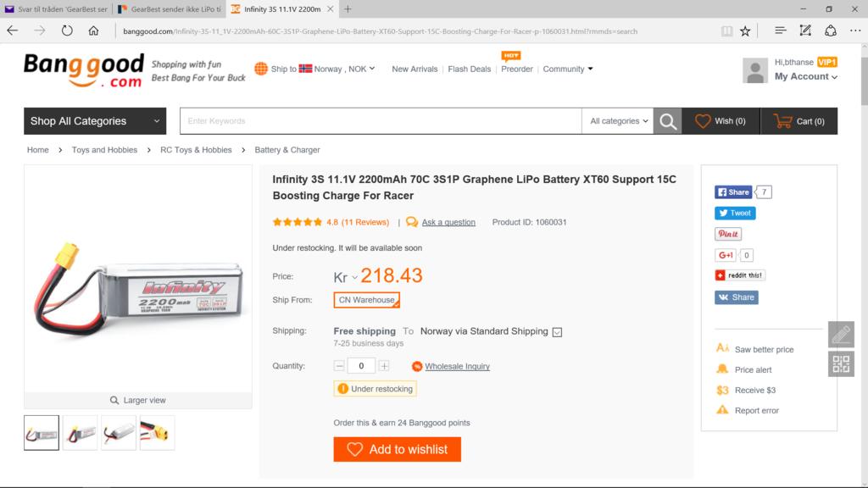This screenshot has height=488, width=868.
Task: Click the Add to wishlist button
Action: tap(397, 450)
